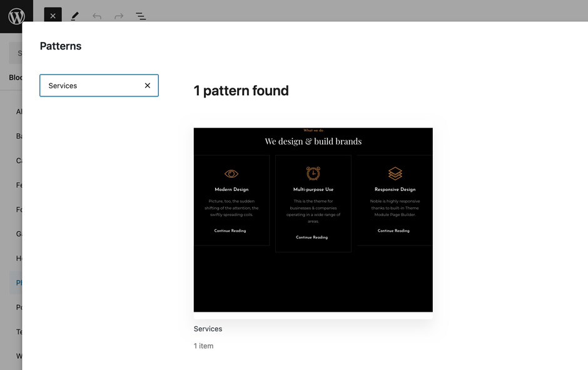Click Continue Reading under Multi-purpose Use
This screenshot has height=370, width=588.
[312, 237]
